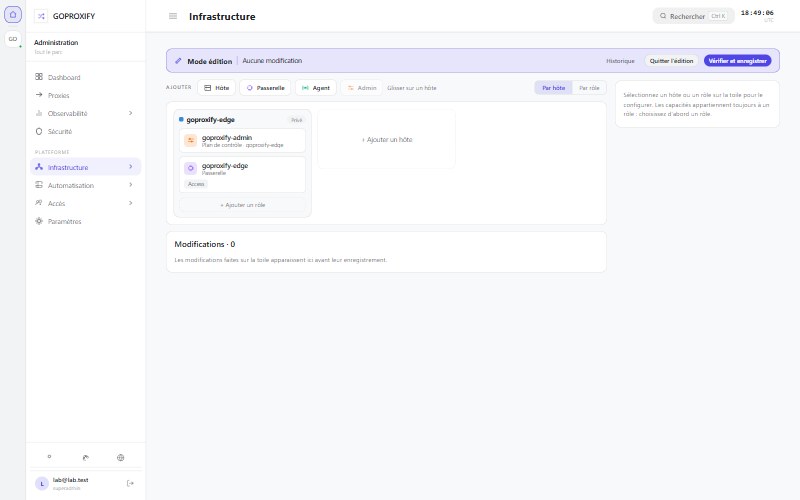This screenshot has width=800, height=500.
Task: Select the GO workspace avatar
Action: pos(13,39)
